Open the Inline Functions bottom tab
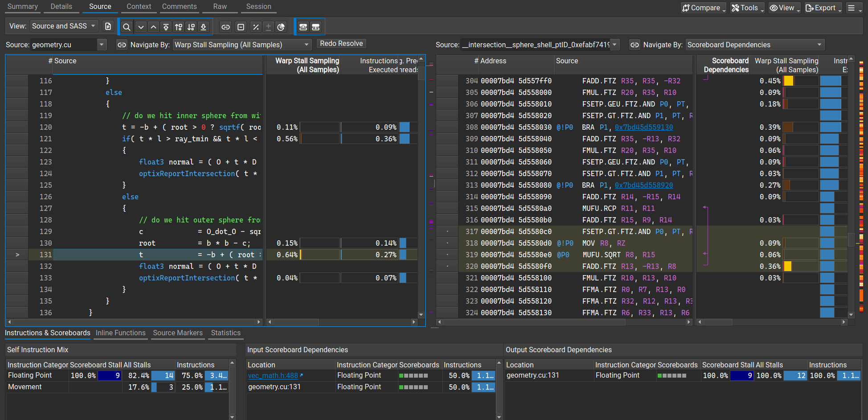The image size is (868, 420). tap(120, 333)
